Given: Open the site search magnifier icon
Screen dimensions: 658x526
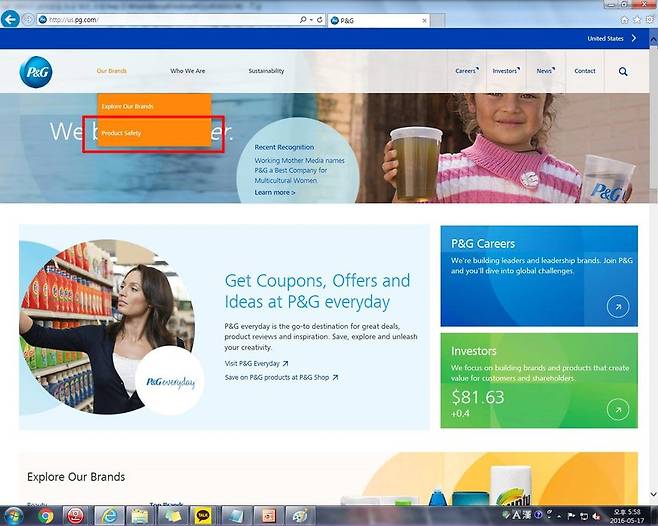Looking at the screenshot, I should [623, 71].
